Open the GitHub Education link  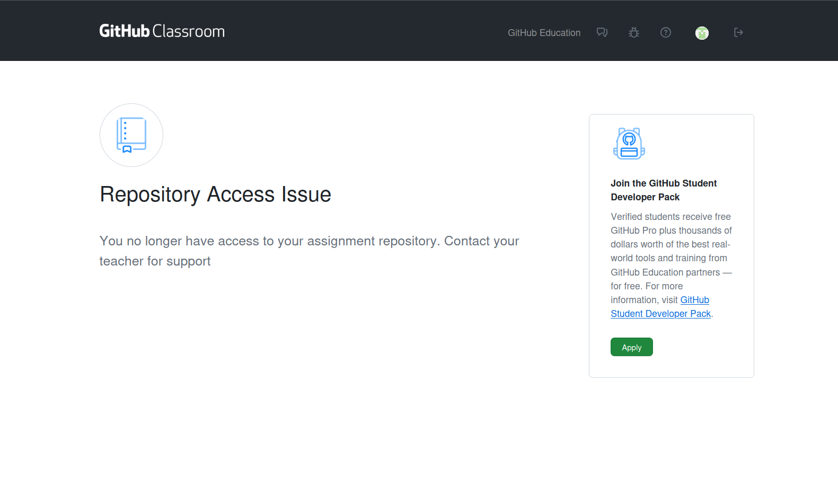coord(544,33)
